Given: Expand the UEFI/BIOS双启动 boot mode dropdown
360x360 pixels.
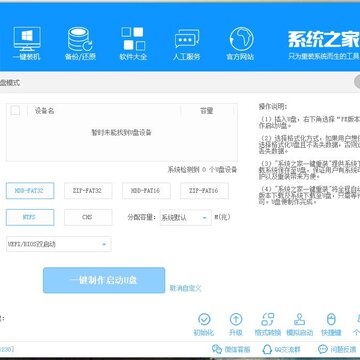Looking at the screenshot, I should tap(59, 244).
